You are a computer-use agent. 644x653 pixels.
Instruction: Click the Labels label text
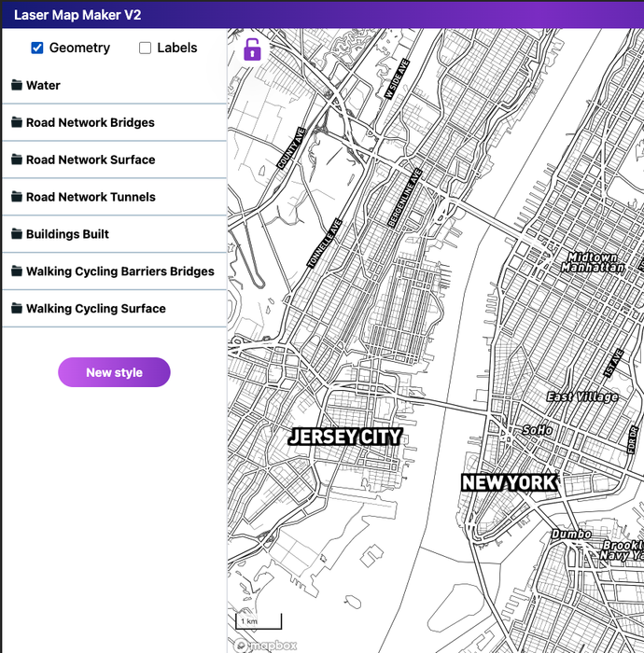pyautogui.click(x=177, y=48)
